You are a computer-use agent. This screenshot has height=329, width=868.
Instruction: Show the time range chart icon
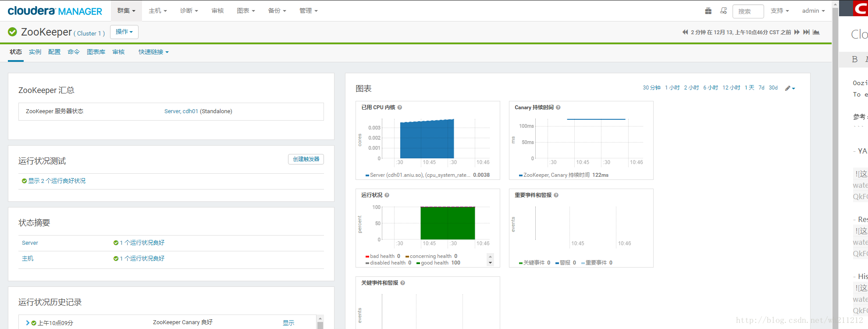pyautogui.click(x=816, y=32)
